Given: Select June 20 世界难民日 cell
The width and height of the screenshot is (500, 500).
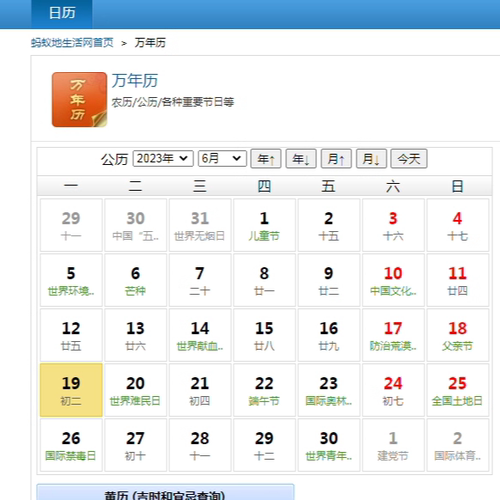Looking at the screenshot, I should [135, 390].
